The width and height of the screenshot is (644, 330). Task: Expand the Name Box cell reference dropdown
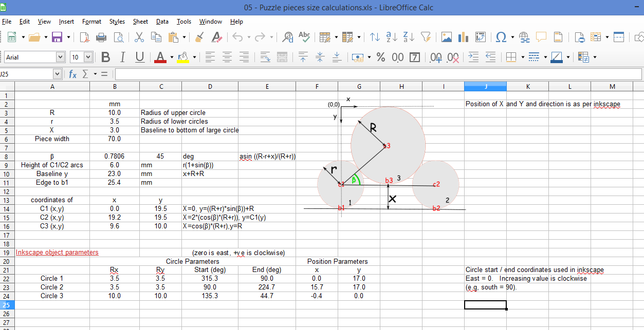click(x=57, y=74)
